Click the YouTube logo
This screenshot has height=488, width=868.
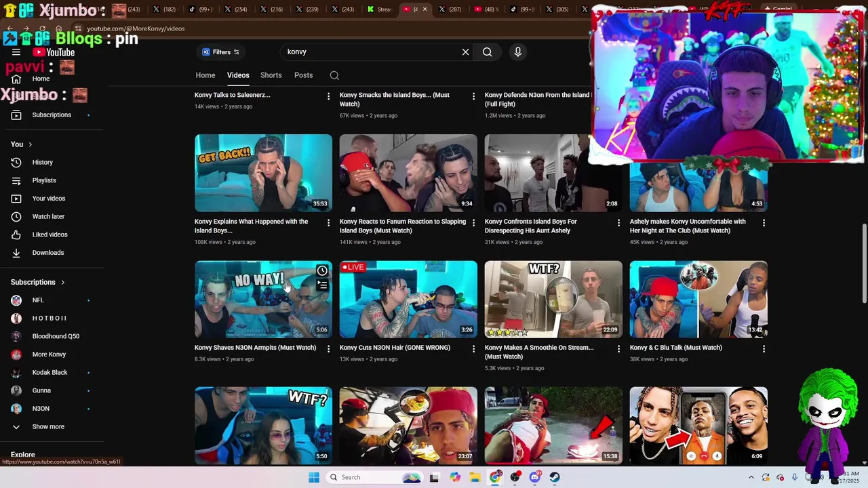point(54,52)
